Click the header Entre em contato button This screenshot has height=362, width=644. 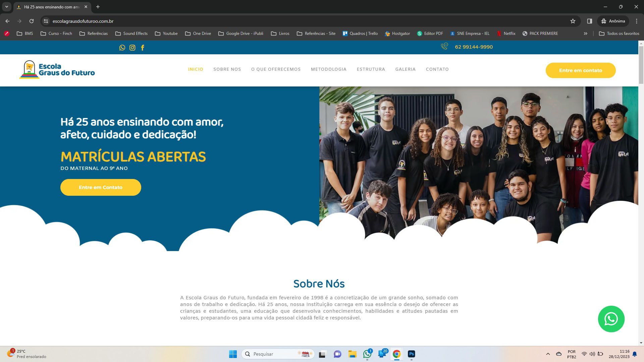(x=580, y=70)
